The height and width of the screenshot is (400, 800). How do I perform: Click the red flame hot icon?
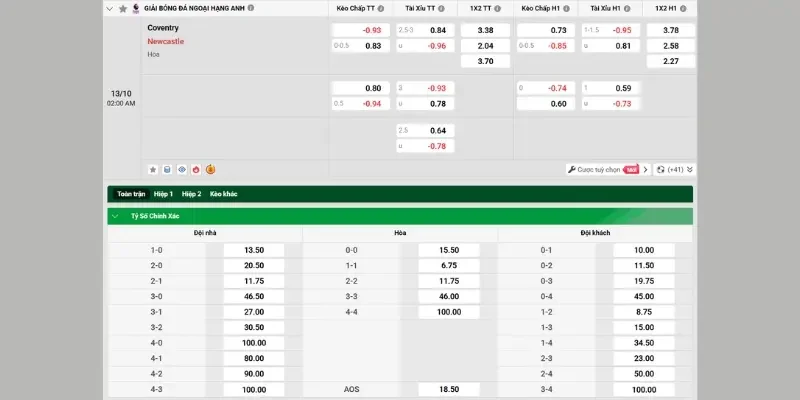[x=196, y=169]
